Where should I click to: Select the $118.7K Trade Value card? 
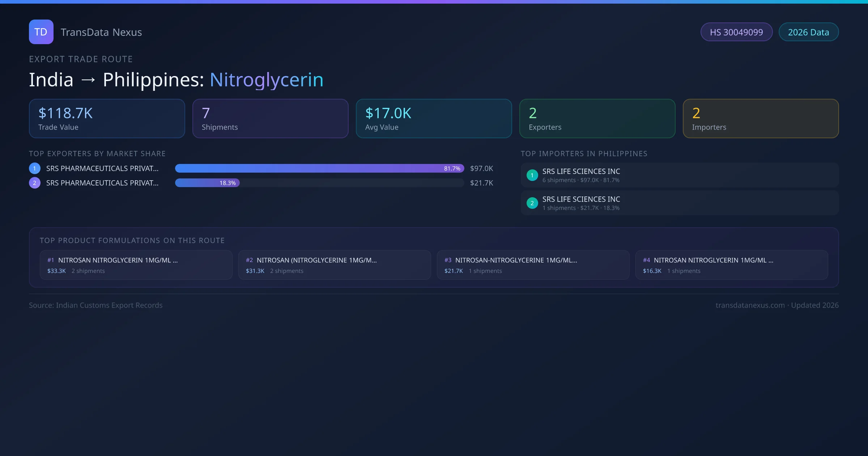(107, 118)
